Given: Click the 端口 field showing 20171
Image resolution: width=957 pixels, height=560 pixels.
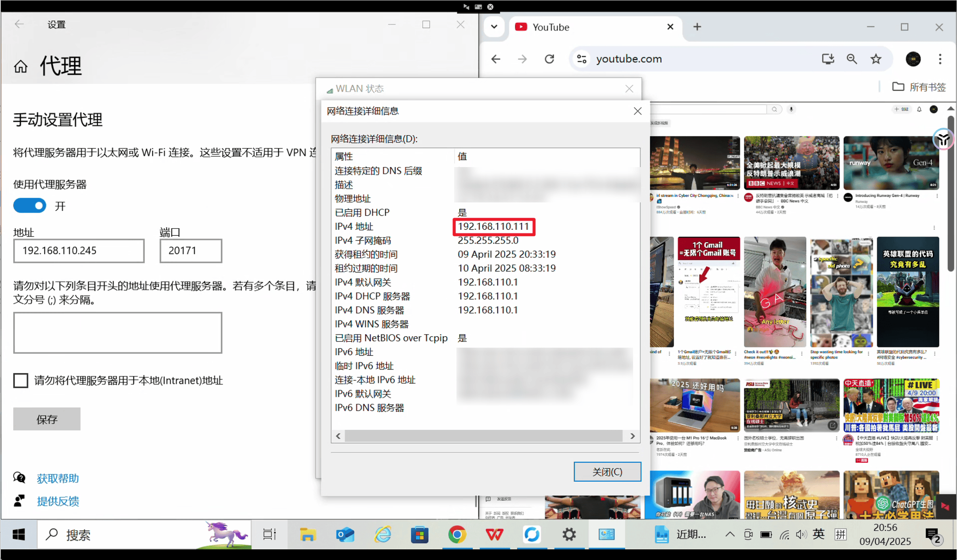Looking at the screenshot, I should coord(191,250).
